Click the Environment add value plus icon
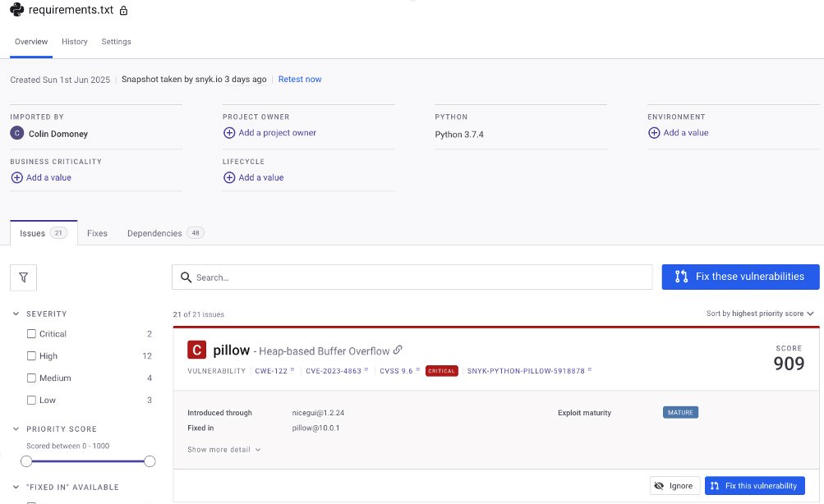 (654, 133)
